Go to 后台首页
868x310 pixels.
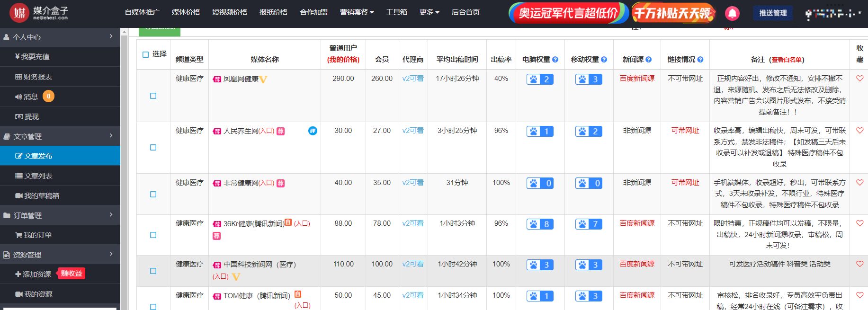(465, 12)
